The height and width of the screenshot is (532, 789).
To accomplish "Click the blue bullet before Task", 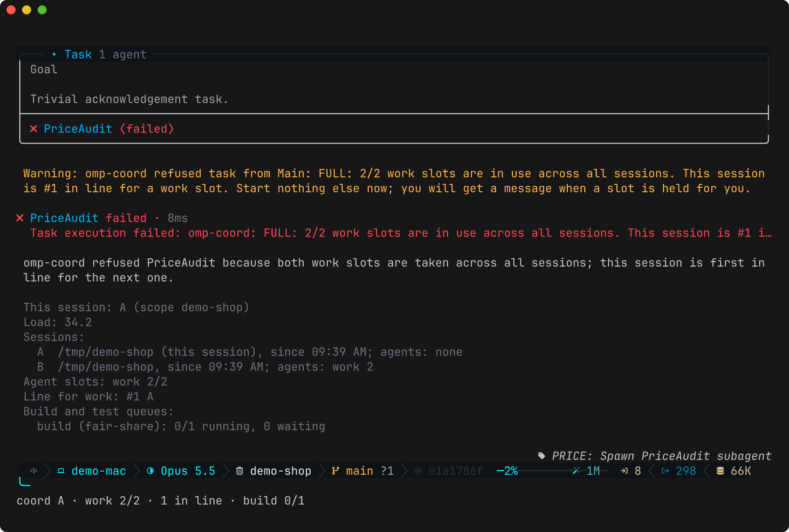I will click(54, 54).
